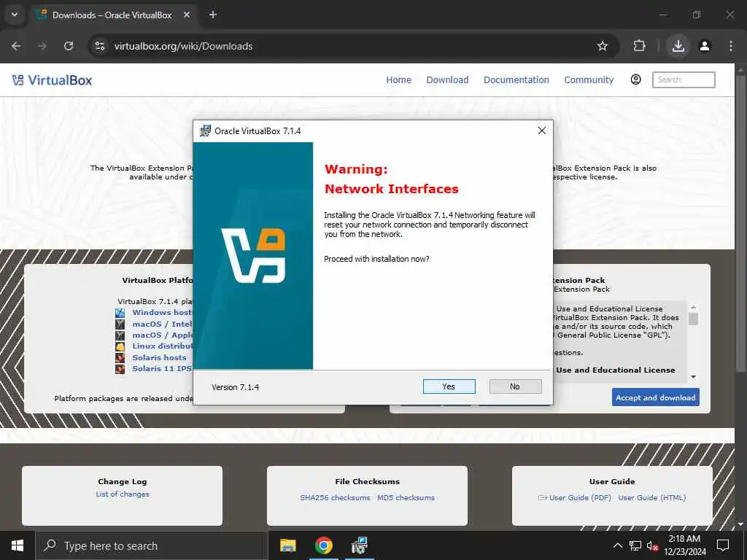Screen dimensions: 747x560
Task: Open MD5 checksums link
Action: (406, 497)
